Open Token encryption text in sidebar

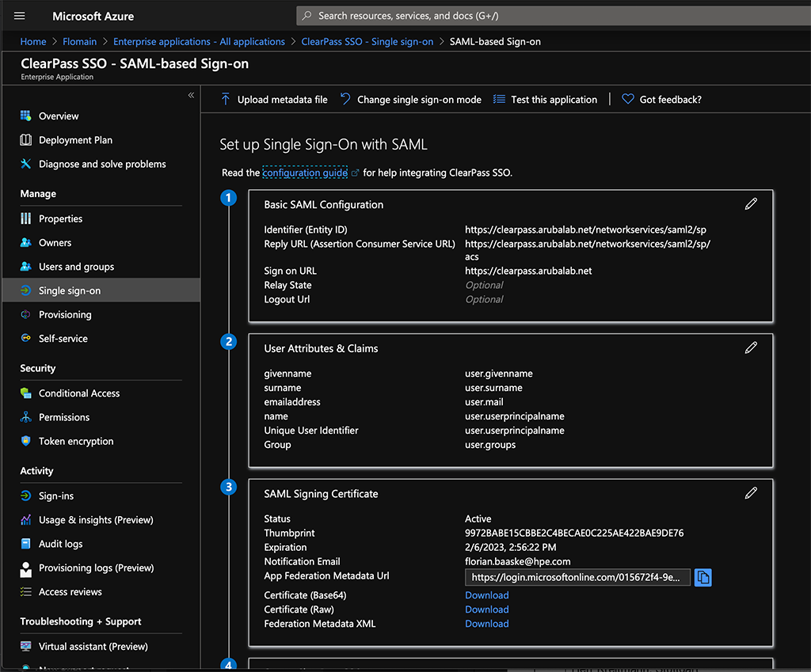coord(76,442)
